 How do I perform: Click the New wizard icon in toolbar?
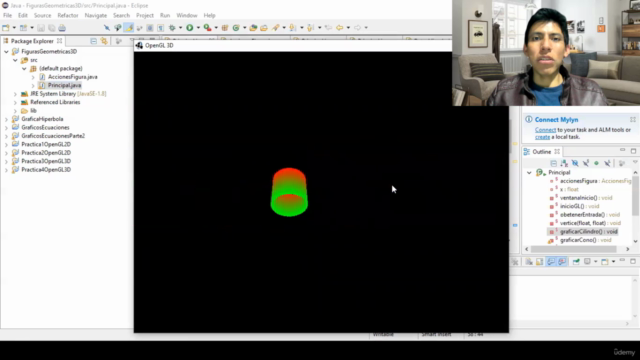[6, 28]
